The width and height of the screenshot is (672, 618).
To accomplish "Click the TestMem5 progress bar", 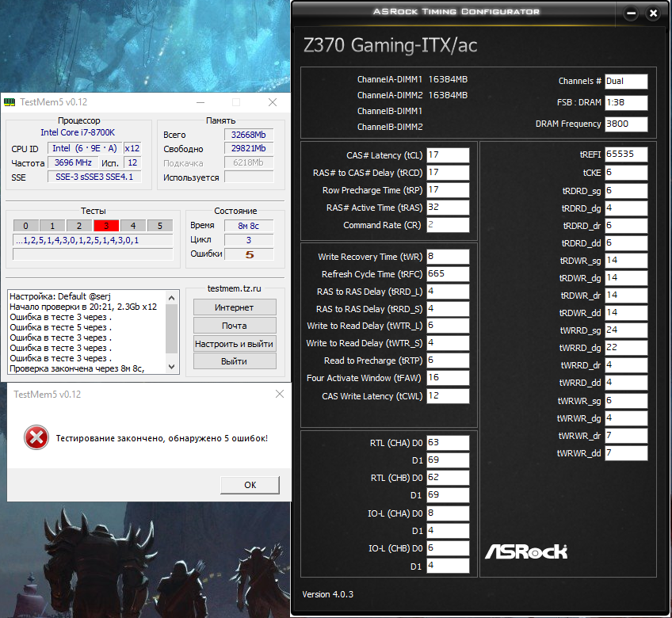I will click(x=93, y=254).
